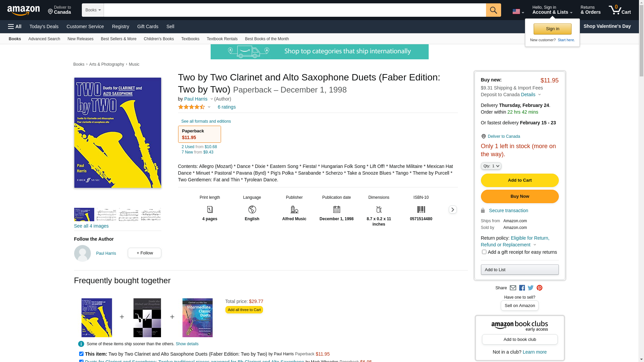Share this book on Pinterest

coord(539,288)
